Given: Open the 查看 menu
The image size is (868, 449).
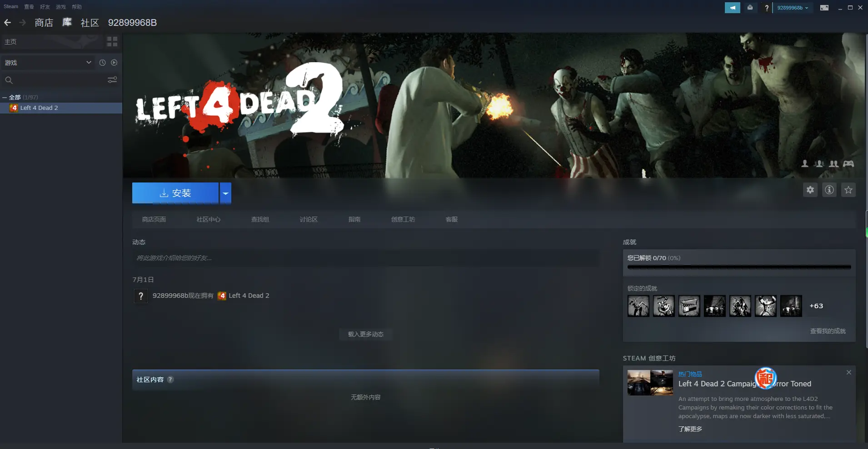Looking at the screenshot, I should 29,7.
